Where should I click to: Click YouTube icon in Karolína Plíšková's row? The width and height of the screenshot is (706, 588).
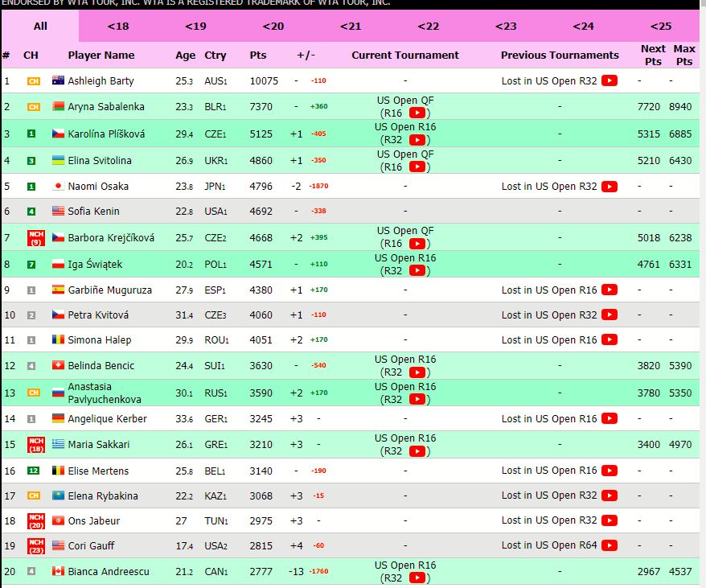[417, 140]
